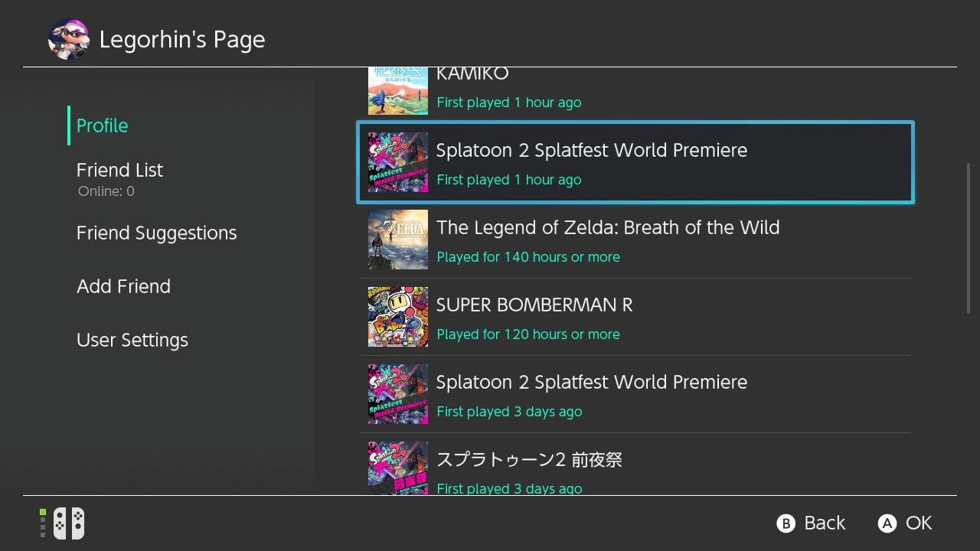Open the KAMIKO game thumbnail
The image size is (980, 551).
click(398, 90)
